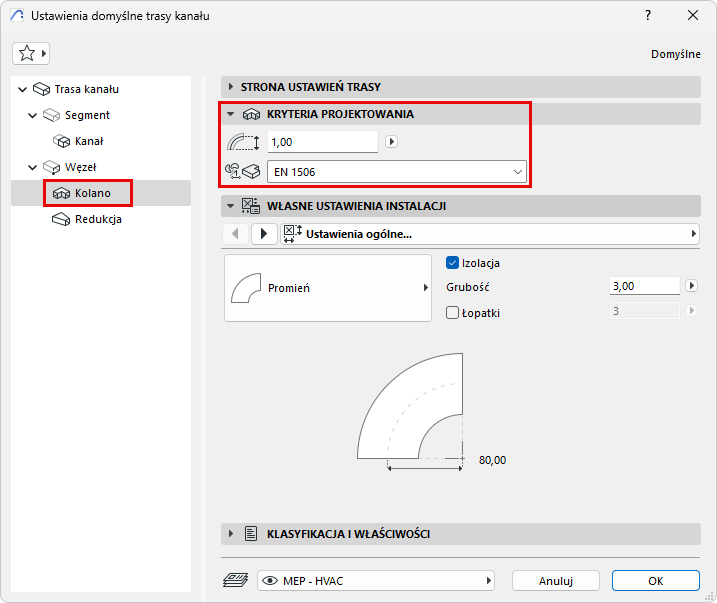Select the Węzeł tree item
This screenshot has height=603, width=717.
click(81, 167)
